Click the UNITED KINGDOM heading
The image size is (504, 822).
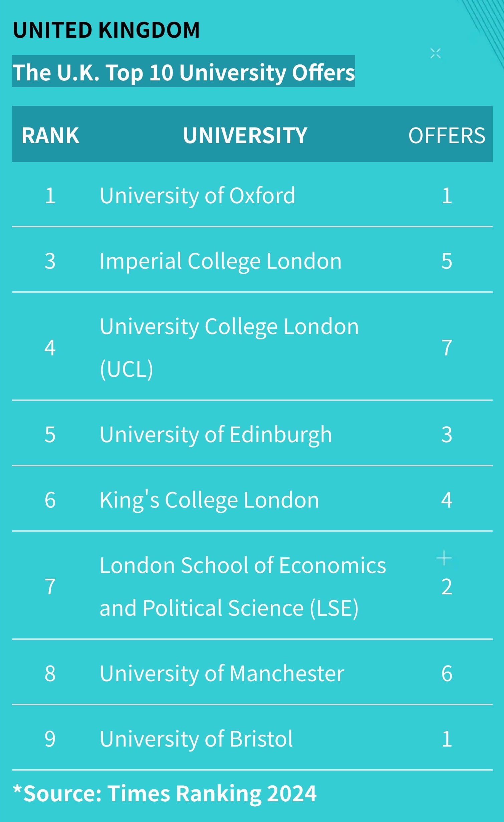tap(106, 30)
